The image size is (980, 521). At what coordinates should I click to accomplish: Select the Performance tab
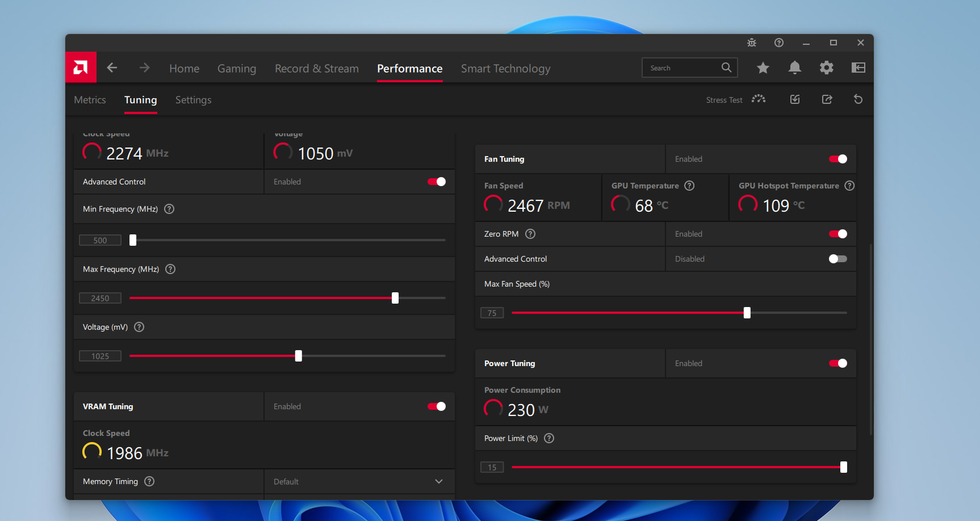click(x=410, y=69)
